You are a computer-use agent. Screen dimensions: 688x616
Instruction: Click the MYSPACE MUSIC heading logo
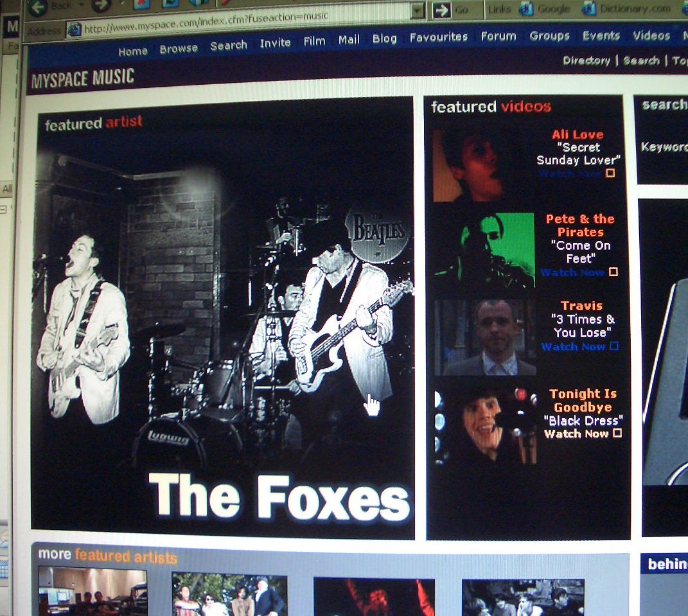tap(82, 78)
